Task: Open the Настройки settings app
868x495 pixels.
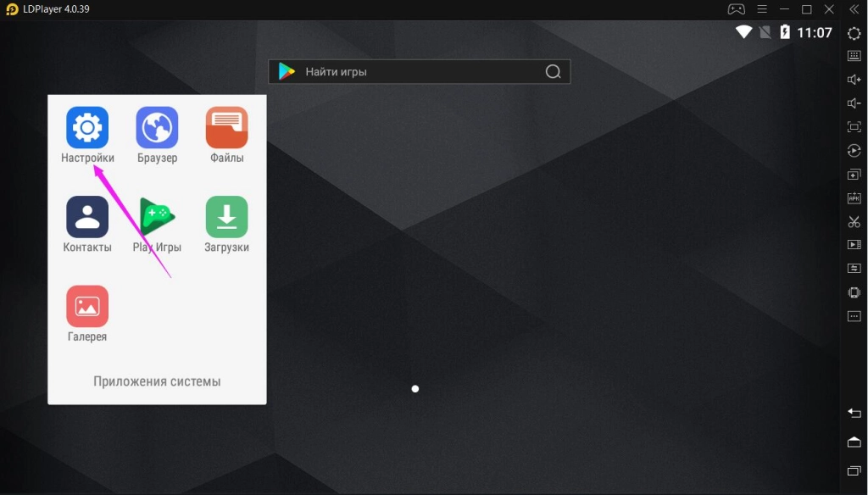Action: pos(87,128)
